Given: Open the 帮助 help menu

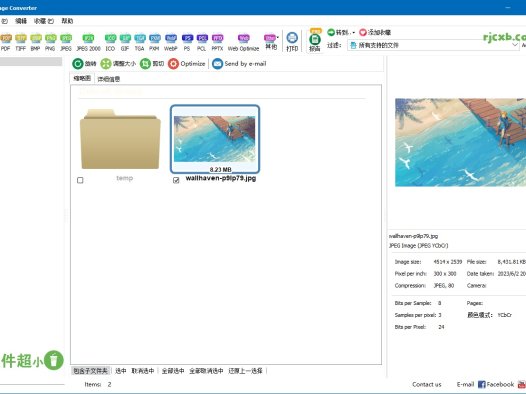Looking at the screenshot, I should pos(67,21).
